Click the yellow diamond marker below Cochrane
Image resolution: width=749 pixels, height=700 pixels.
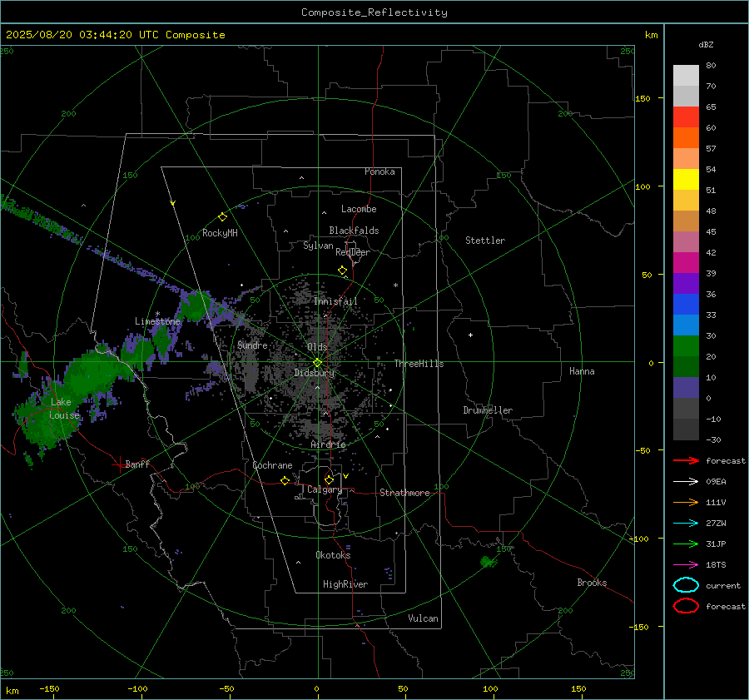click(285, 480)
